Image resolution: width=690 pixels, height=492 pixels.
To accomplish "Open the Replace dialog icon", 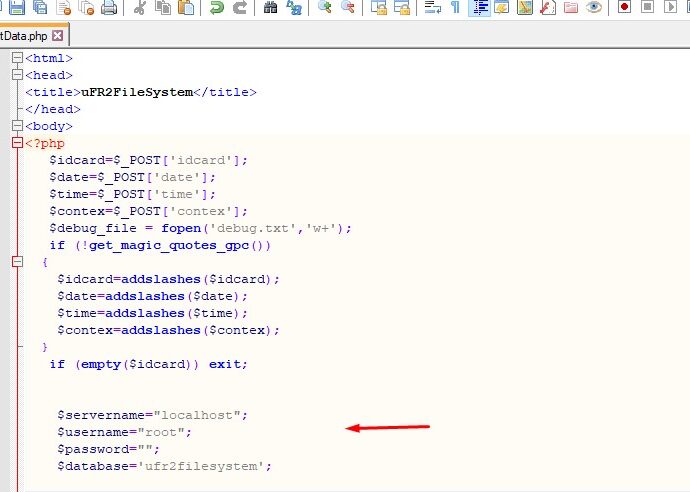I will 294,7.
